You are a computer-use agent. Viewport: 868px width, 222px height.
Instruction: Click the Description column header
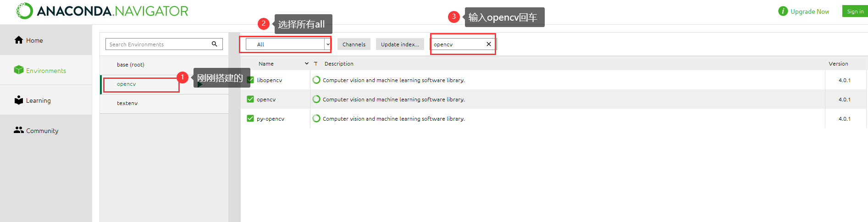point(339,64)
